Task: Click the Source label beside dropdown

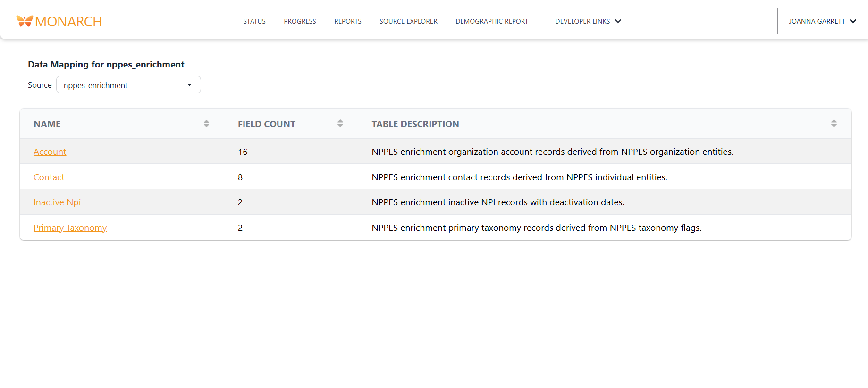Action: click(40, 85)
